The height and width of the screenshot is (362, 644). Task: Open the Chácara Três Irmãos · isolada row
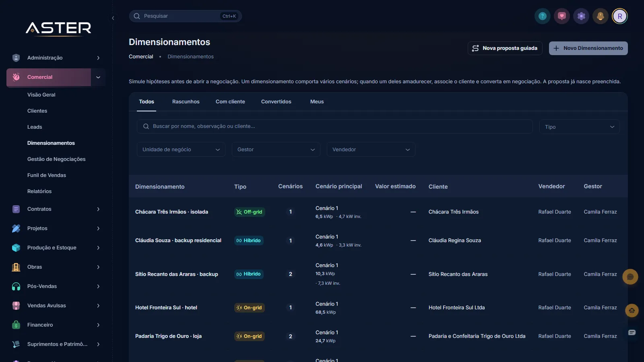[378, 212]
